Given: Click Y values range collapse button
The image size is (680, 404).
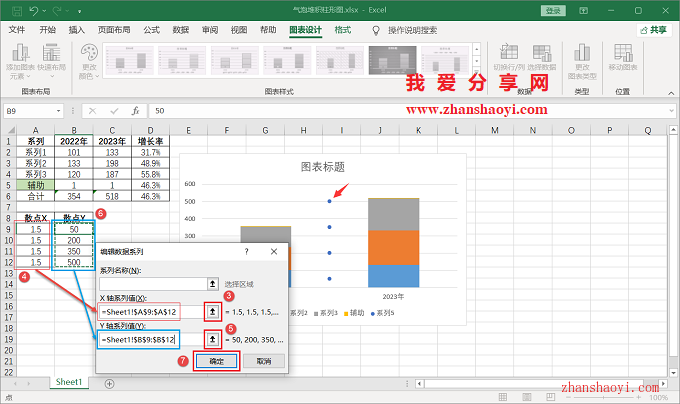Looking at the screenshot, I should 212,339.
